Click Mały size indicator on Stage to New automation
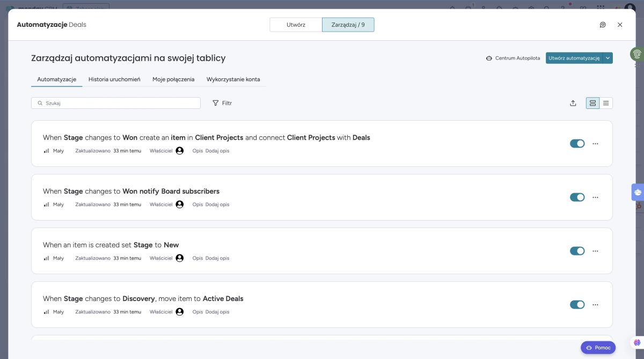644x359 pixels. pyautogui.click(x=54, y=258)
